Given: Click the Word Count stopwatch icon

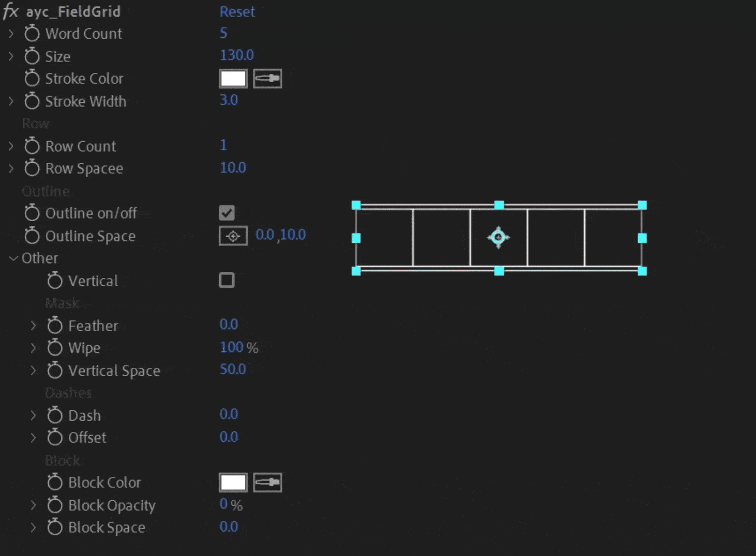Looking at the screenshot, I should [x=32, y=34].
